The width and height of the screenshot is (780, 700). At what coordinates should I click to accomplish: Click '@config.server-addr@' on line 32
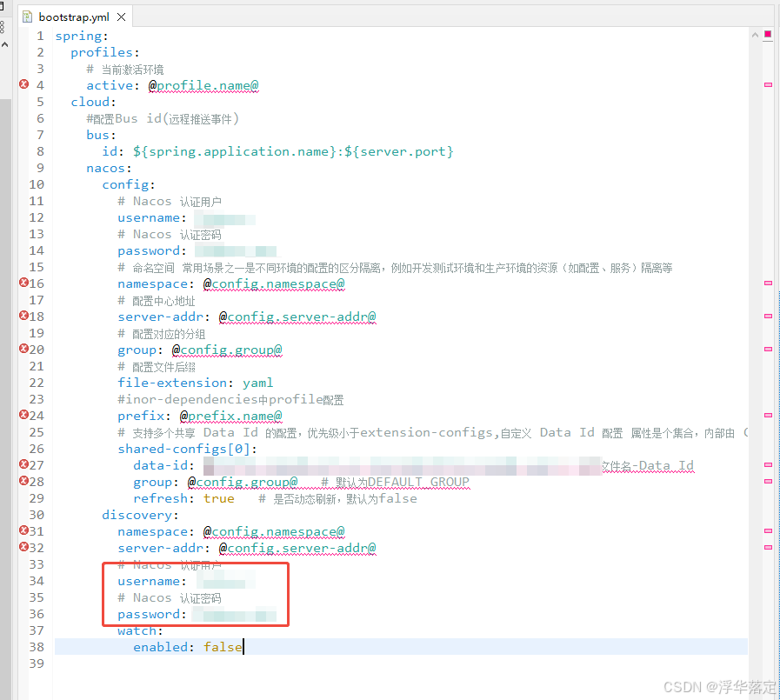coord(297,548)
